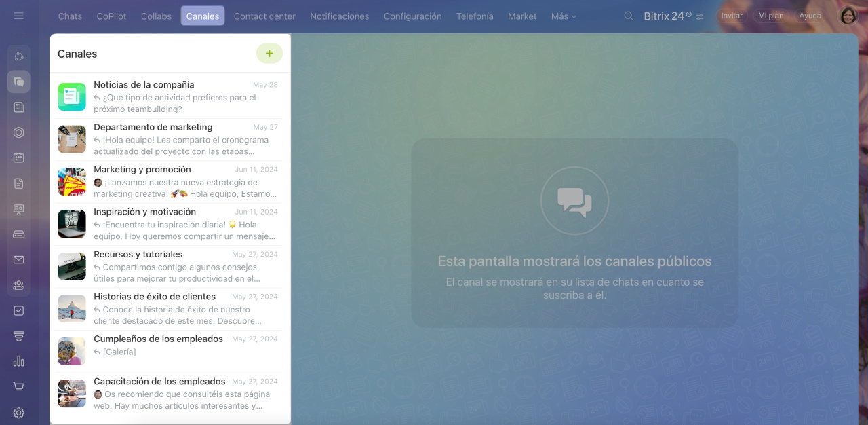The height and width of the screenshot is (425, 868).
Task: Open the user profile avatar
Action: (848, 16)
